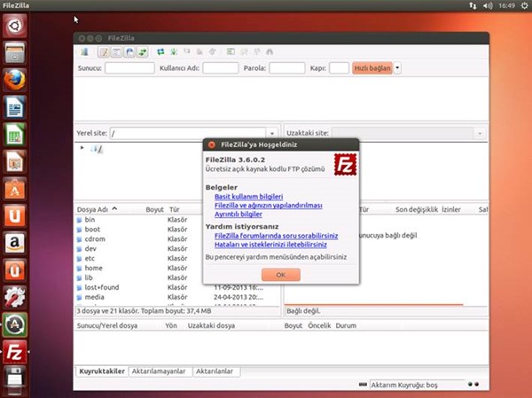The width and height of the screenshot is (532, 398).
Task: Open System Settings gear-and-wrench launcher icon
Action: click(14, 297)
